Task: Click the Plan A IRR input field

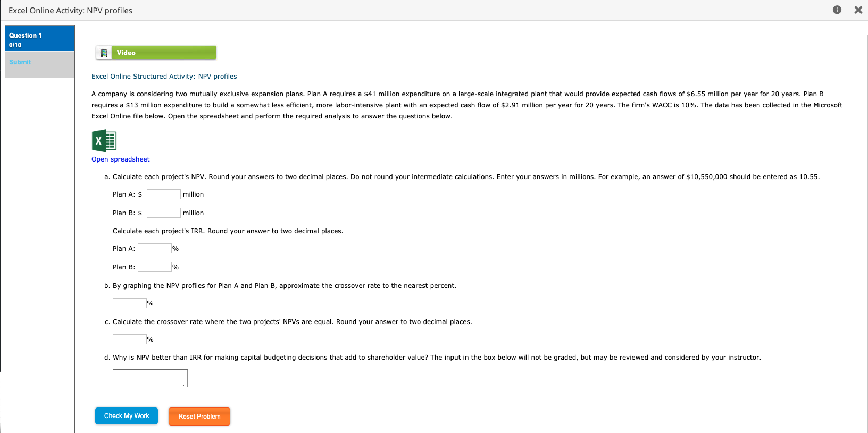Action: click(x=154, y=248)
